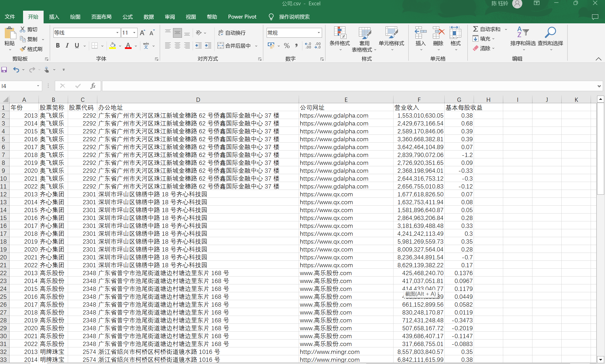This screenshot has height=364, width=605.
Task: Collapse the ribbon with the chevron
Action: tap(599, 59)
